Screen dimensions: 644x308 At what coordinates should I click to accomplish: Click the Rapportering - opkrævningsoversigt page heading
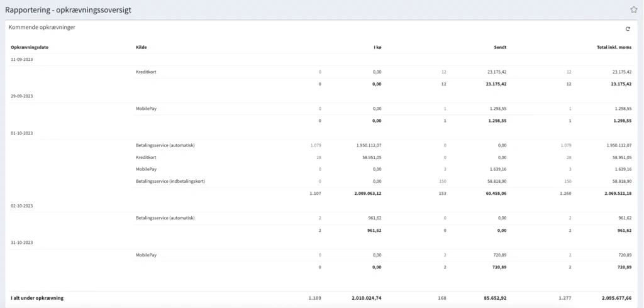[68, 10]
